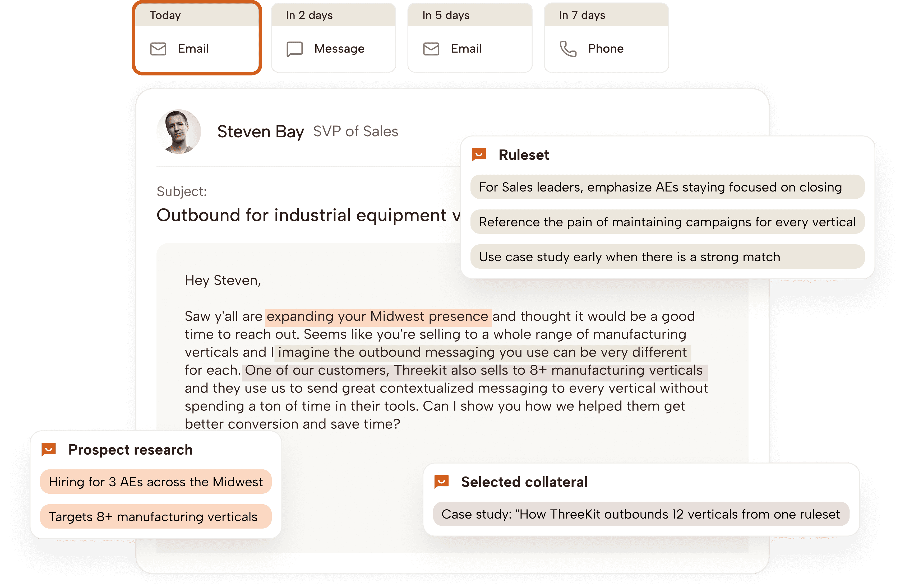Click the Prospect research panel icon
This screenshot has width=905, height=588.
click(49, 449)
